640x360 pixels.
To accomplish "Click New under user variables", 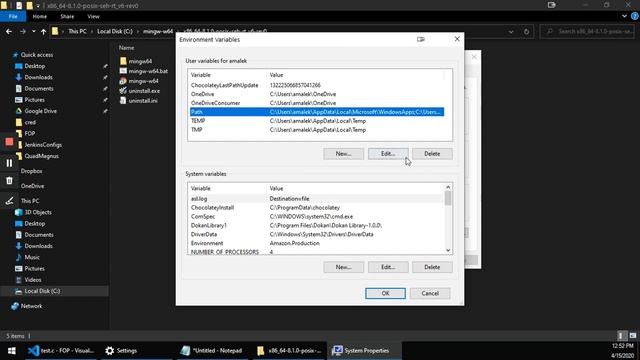I will point(343,154).
